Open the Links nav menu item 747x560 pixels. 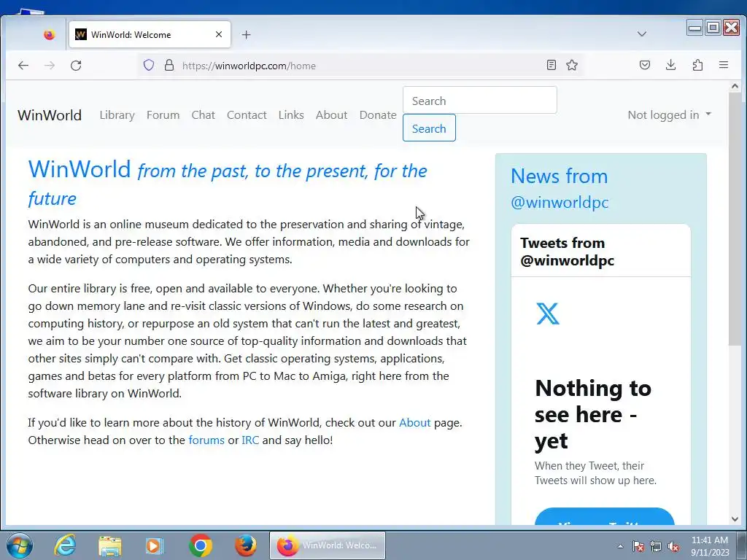291,115
